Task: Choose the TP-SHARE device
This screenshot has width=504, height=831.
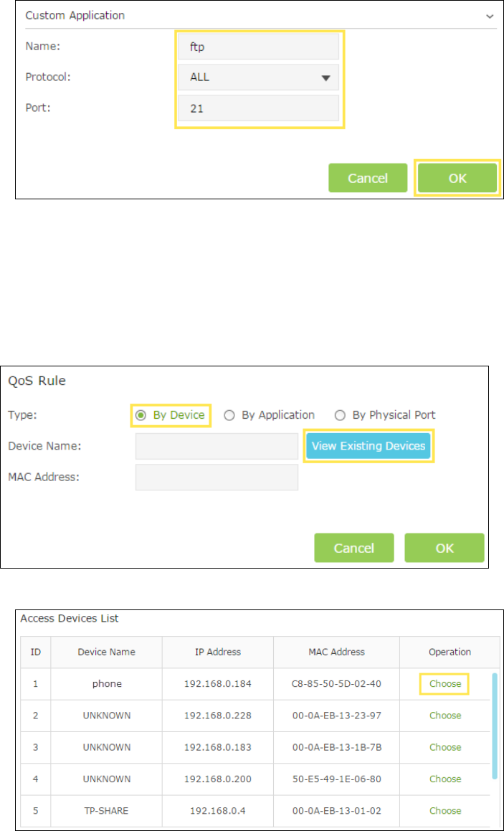Action: 445,811
